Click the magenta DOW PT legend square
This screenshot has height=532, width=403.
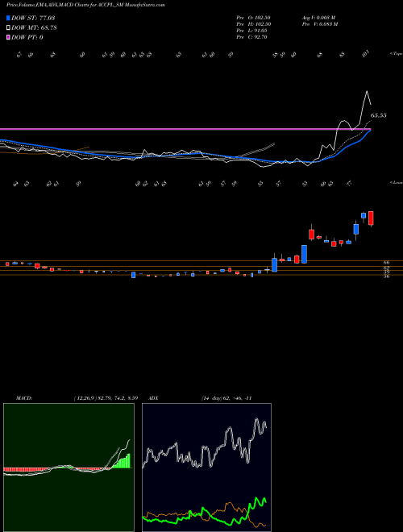coord(8,37)
